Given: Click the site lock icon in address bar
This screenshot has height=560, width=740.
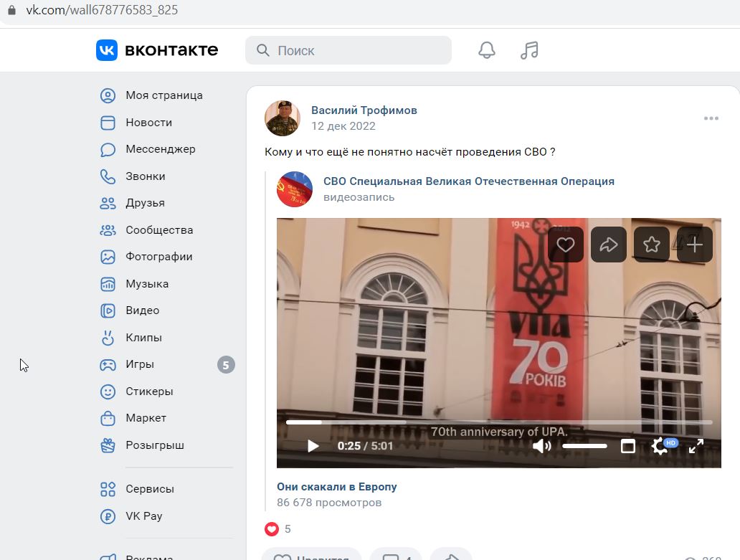Looking at the screenshot, I should pos(11,10).
